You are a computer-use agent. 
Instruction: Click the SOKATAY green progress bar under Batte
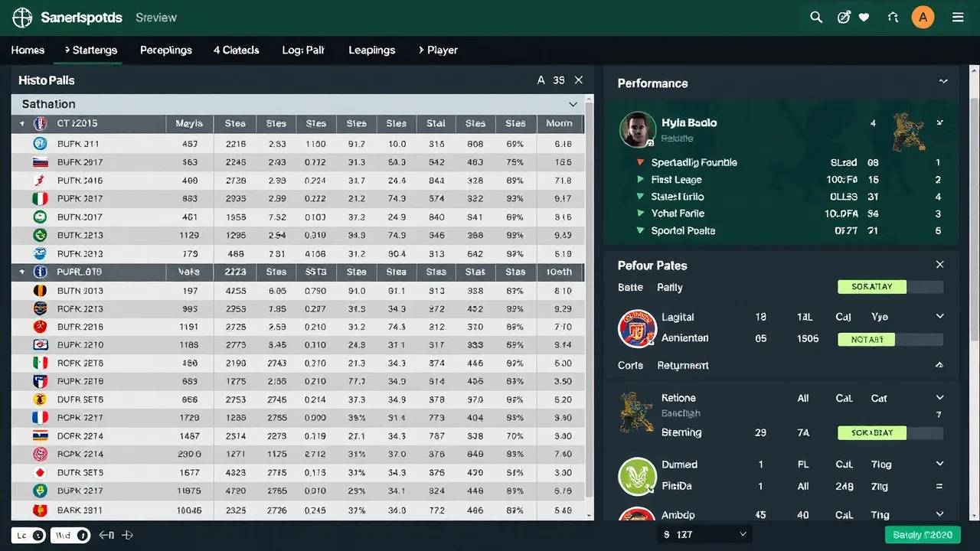coord(891,287)
